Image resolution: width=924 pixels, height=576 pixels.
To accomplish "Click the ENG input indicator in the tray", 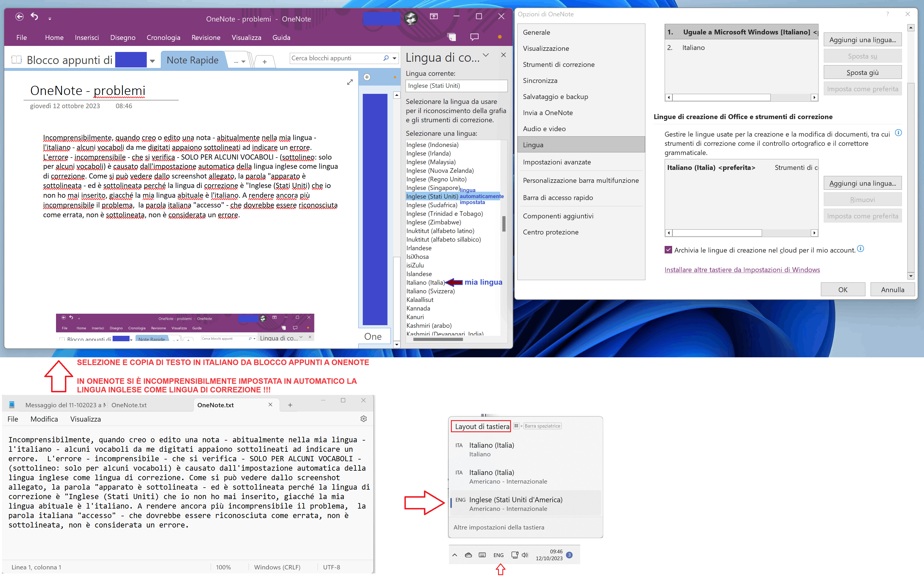I will pyautogui.click(x=498, y=555).
